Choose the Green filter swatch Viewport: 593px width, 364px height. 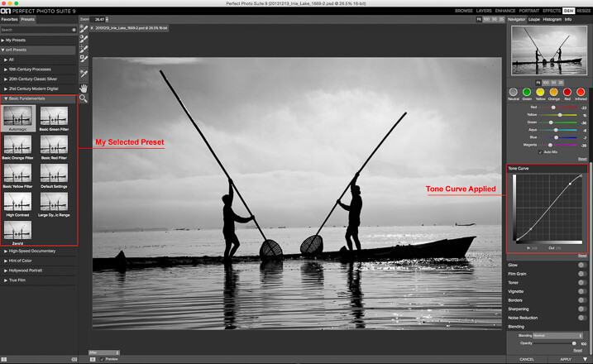[x=527, y=92]
